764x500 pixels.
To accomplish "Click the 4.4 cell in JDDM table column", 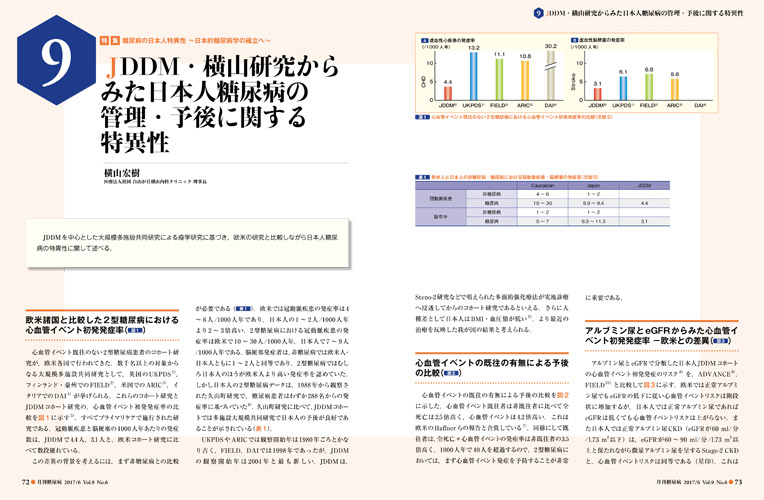I will point(644,203).
